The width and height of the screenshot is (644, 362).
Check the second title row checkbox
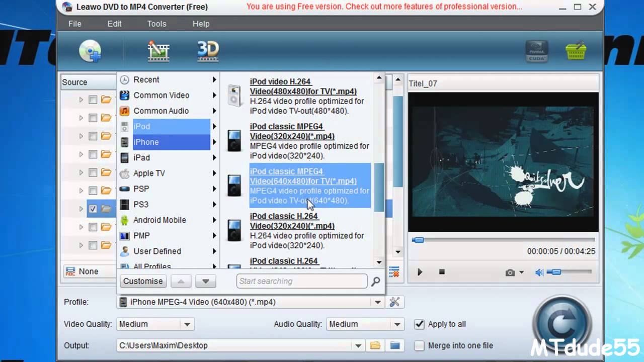[93, 118]
